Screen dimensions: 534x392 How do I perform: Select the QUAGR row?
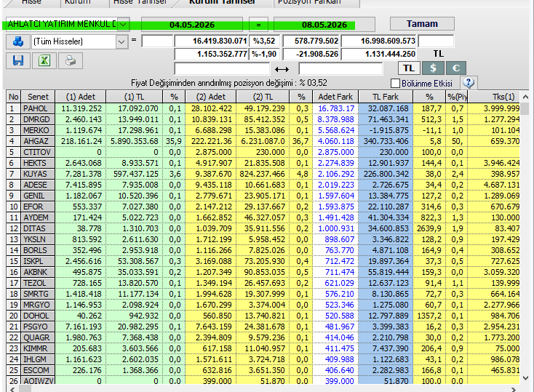263,337
